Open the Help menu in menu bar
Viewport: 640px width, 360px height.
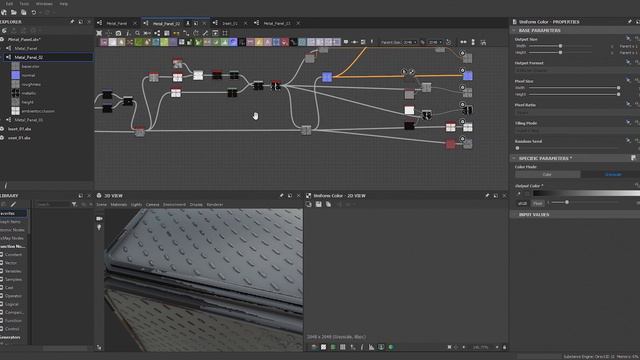coord(64,4)
